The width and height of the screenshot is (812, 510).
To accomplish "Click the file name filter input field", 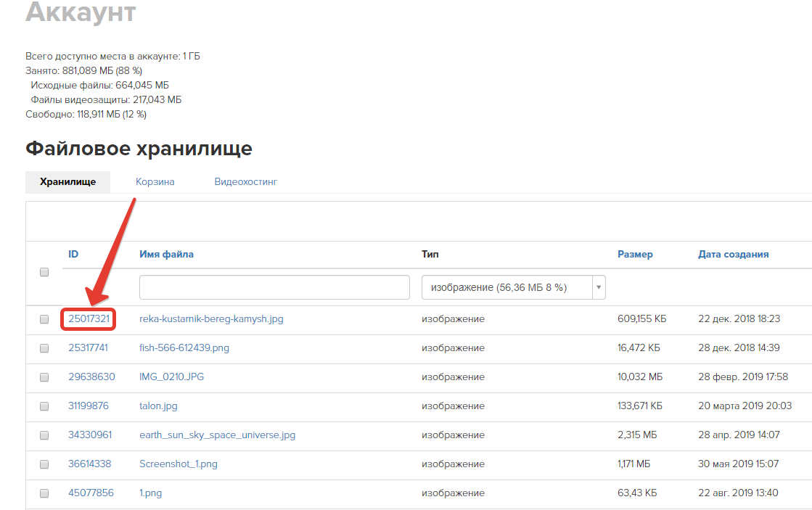I will point(274,287).
